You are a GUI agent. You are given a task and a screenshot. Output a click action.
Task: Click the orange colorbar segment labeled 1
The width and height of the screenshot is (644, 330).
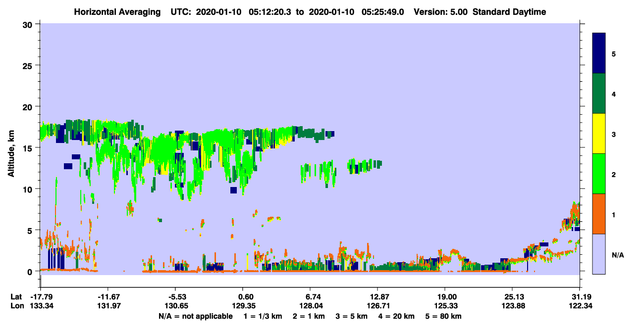click(x=599, y=214)
